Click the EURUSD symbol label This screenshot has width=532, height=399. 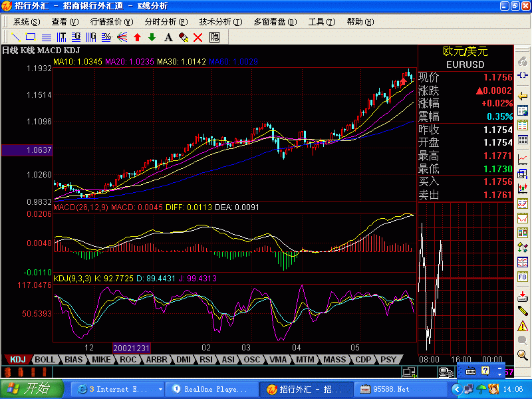465,65
